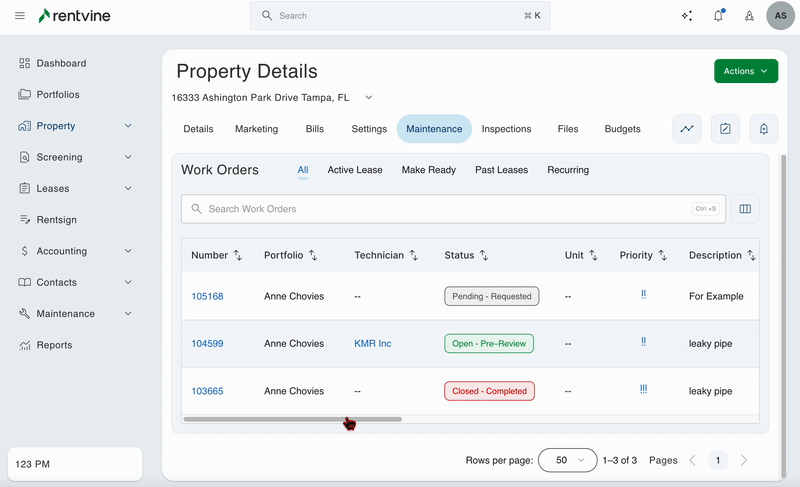The width and height of the screenshot is (800, 487).
Task: Open the column layout icon button
Action: 745,209
